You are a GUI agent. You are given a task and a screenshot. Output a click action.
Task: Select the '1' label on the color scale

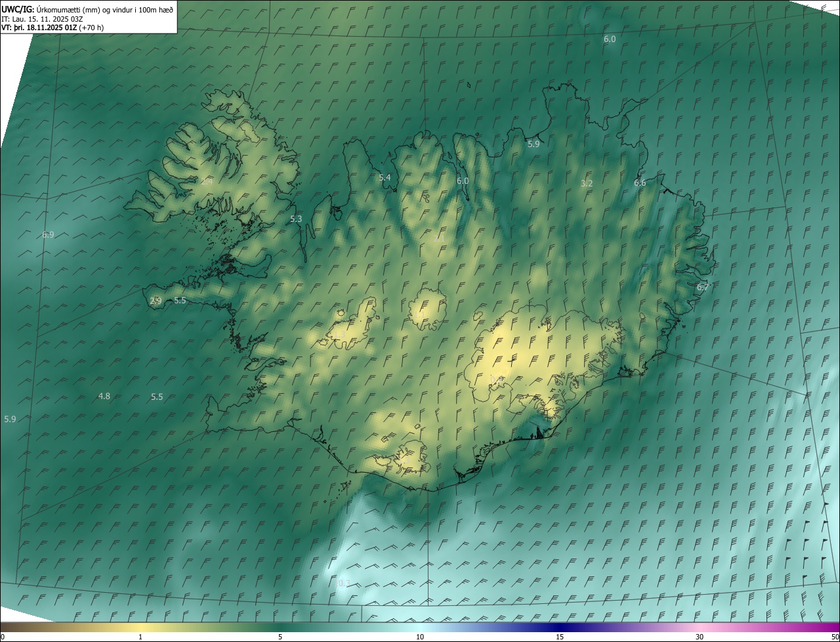[140, 637]
